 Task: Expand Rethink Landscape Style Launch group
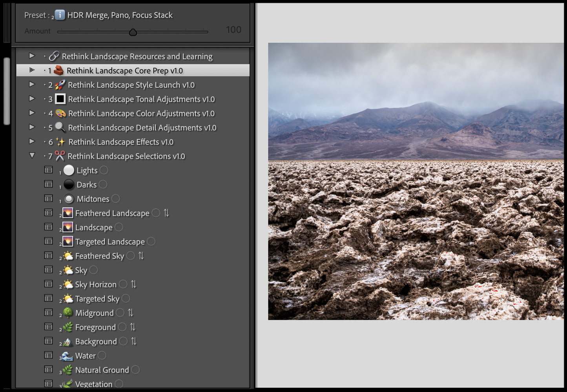[32, 85]
